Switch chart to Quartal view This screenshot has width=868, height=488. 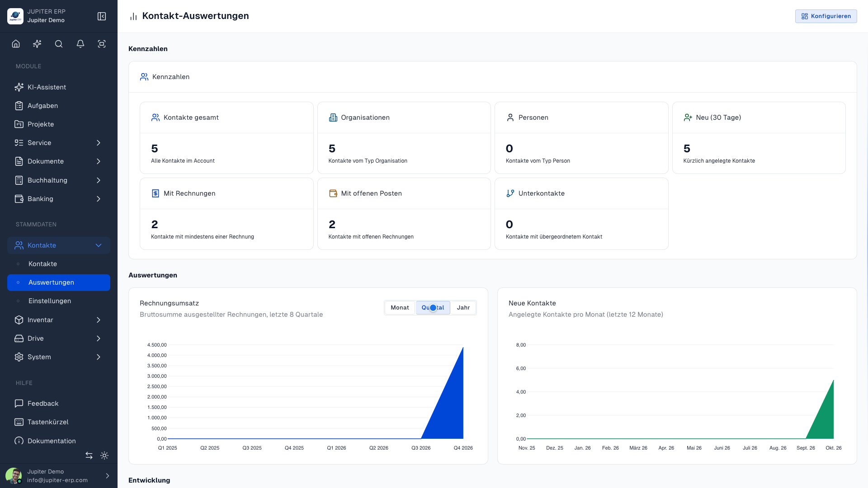click(433, 308)
